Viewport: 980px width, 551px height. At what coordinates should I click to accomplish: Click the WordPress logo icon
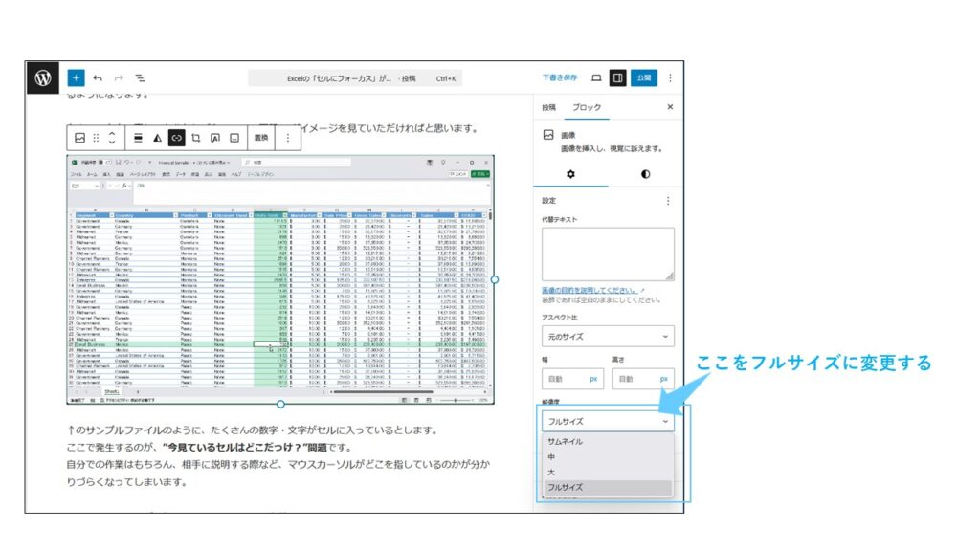click(43, 78)
